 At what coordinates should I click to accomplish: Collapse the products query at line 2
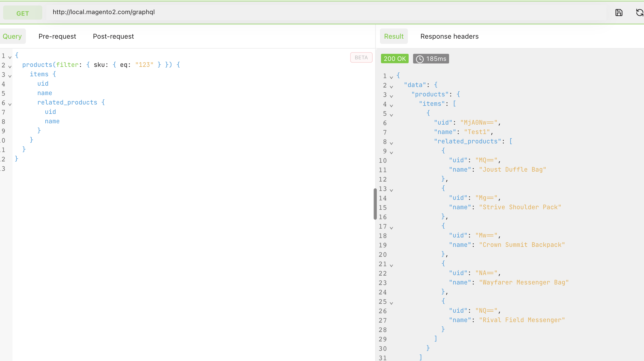coord(10,67)
